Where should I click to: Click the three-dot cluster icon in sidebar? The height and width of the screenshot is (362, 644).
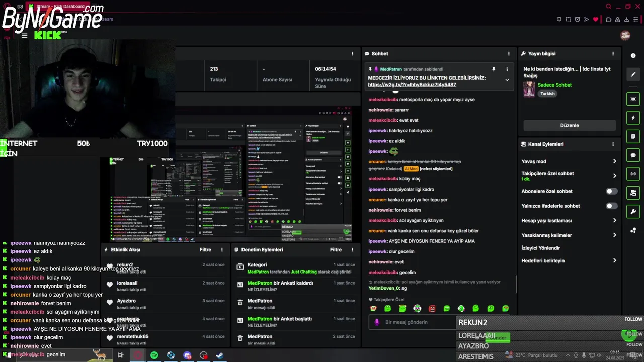[x=633, y=230]
